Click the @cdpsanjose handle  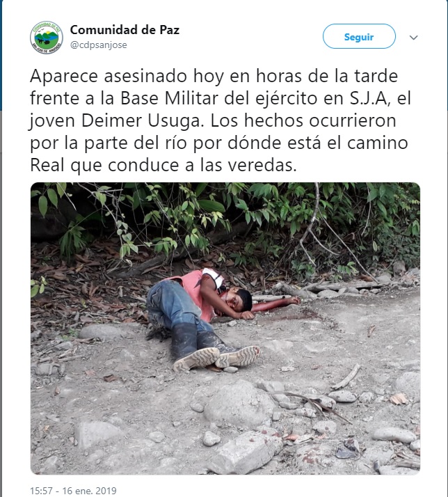(99, 45)
